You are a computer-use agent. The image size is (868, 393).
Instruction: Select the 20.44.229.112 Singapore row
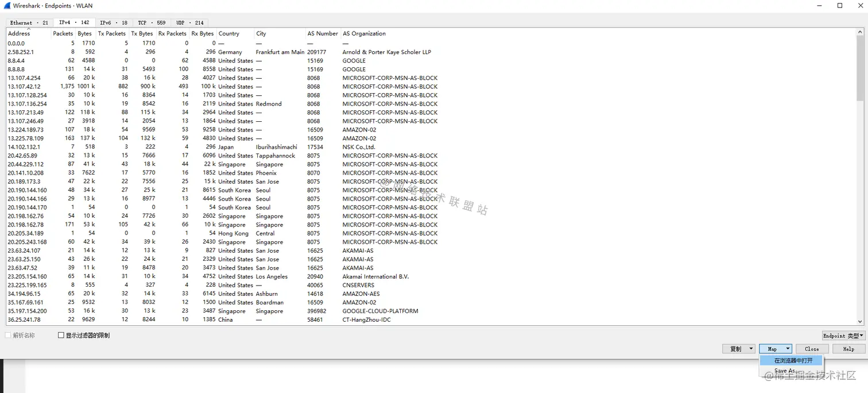pos(431,164)
